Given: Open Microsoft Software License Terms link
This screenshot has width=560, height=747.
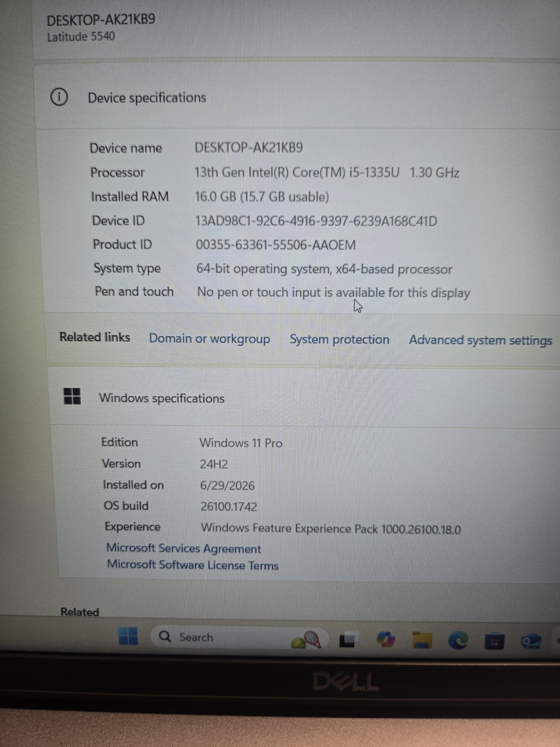Looking at the screenshot, I should (x=193, y=565).
